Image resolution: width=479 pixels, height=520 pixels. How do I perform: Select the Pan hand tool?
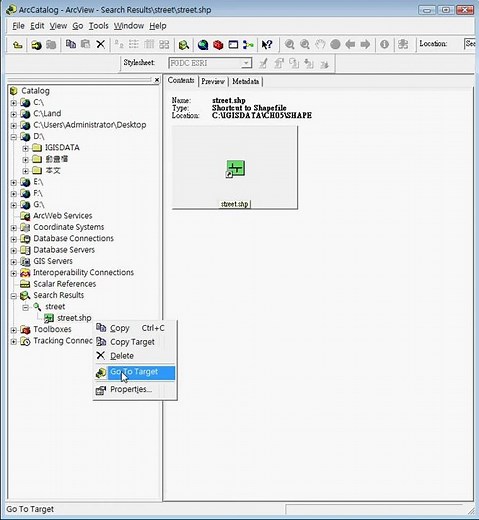click(x=320, y=44)
